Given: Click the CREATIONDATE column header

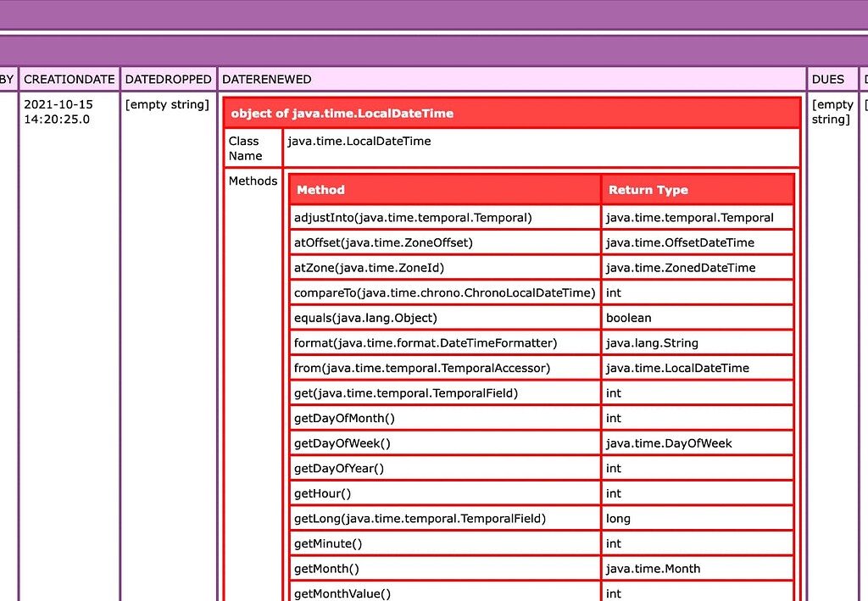Looking at the screenshot, I should click(x=70, y=79).
